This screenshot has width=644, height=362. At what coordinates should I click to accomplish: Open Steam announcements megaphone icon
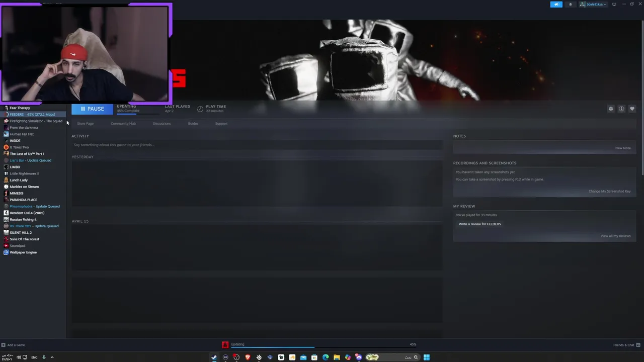(x=556, y=4)
